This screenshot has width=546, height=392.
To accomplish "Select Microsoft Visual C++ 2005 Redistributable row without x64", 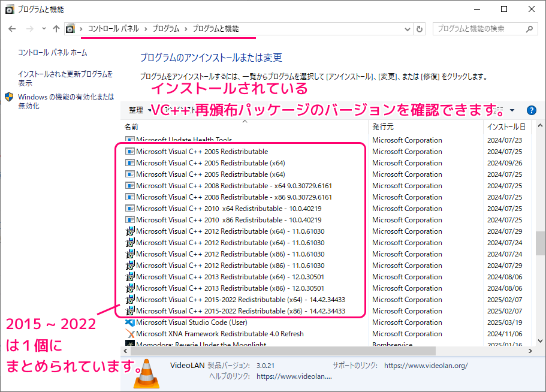I will (x=202, y=152).
